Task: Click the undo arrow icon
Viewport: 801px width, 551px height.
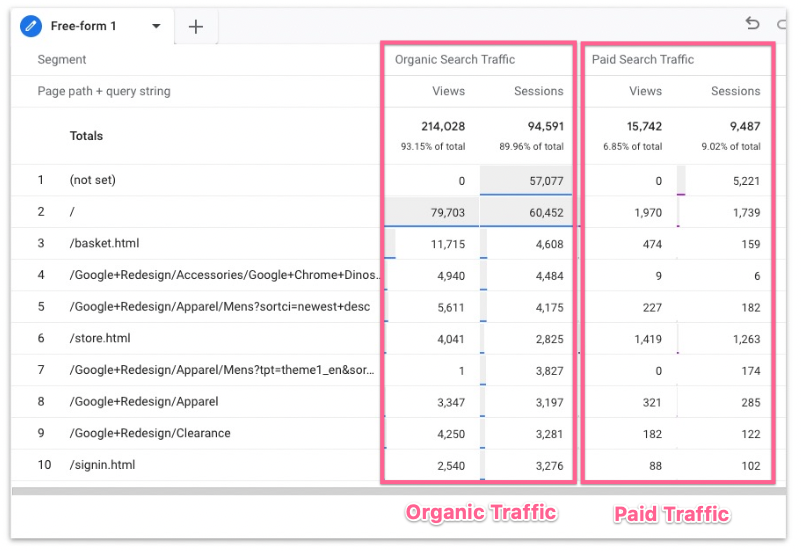Action: pyautogui.click(x=752, y=23)
